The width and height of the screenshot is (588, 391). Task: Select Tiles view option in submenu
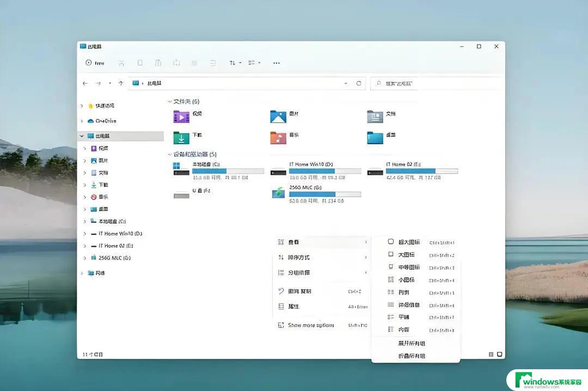point(415,317)
